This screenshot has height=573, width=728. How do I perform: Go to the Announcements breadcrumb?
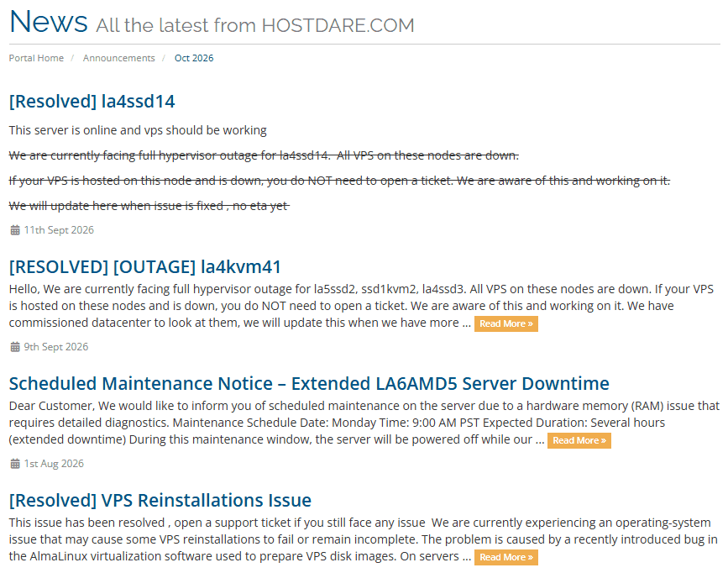click(119, 58)
